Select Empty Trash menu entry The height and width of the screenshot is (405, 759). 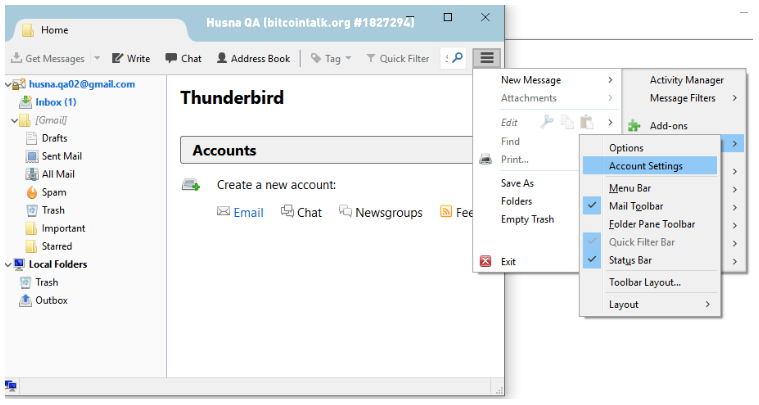click(x=528, y=219)
